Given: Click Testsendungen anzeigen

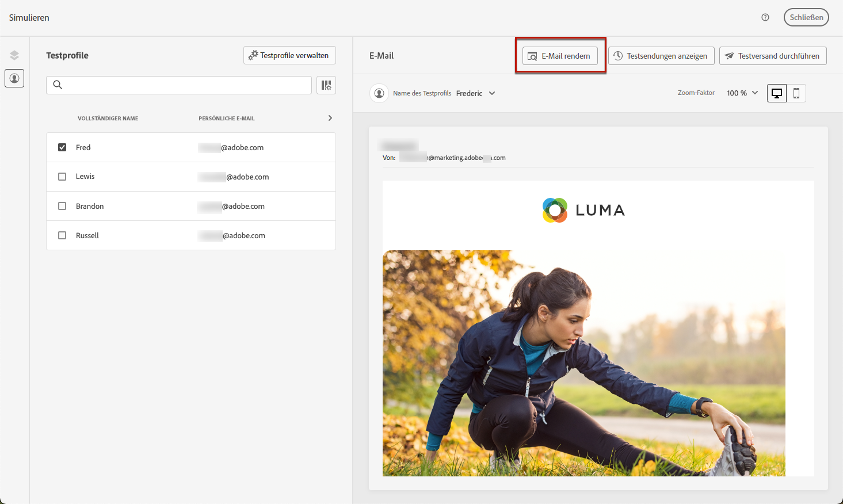Looking at the screenshot, I should [x=661, y=56].
